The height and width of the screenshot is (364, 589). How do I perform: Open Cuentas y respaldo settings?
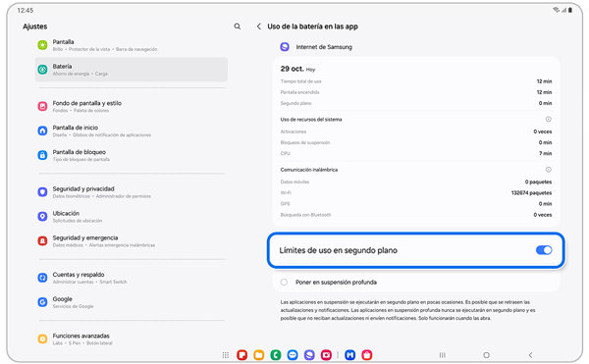coord(132,278)
